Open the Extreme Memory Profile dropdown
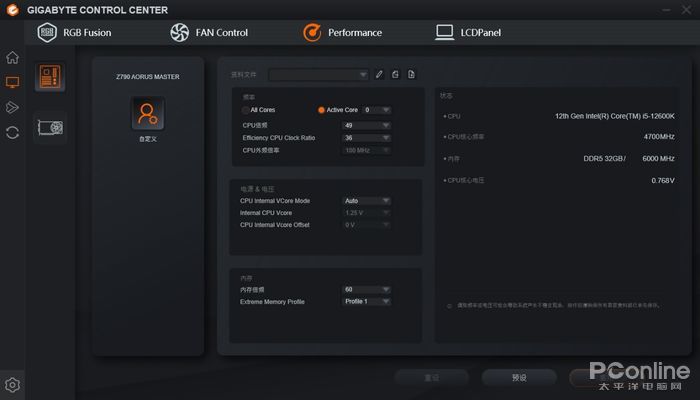The image size is (700, 400). pos(367,301)
